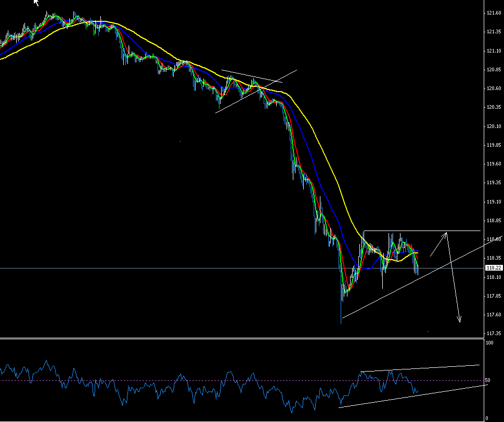Select the 119.35 price scale value
The image size is (504, 422).
pyautogui.click(x=494, y=183)
